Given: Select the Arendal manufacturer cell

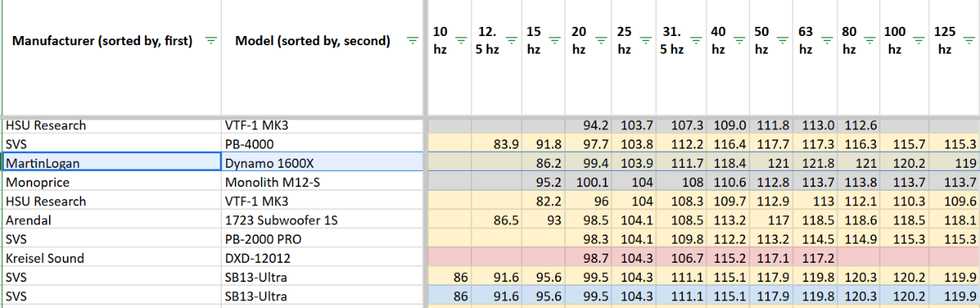Looking at the screenshot, I should pos(112,220).
